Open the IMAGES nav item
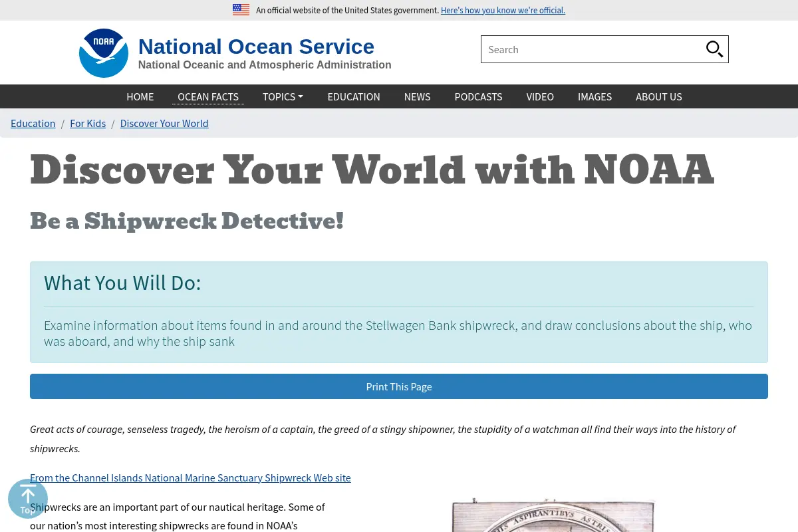 pyautogui.click(x=595, y=96)
